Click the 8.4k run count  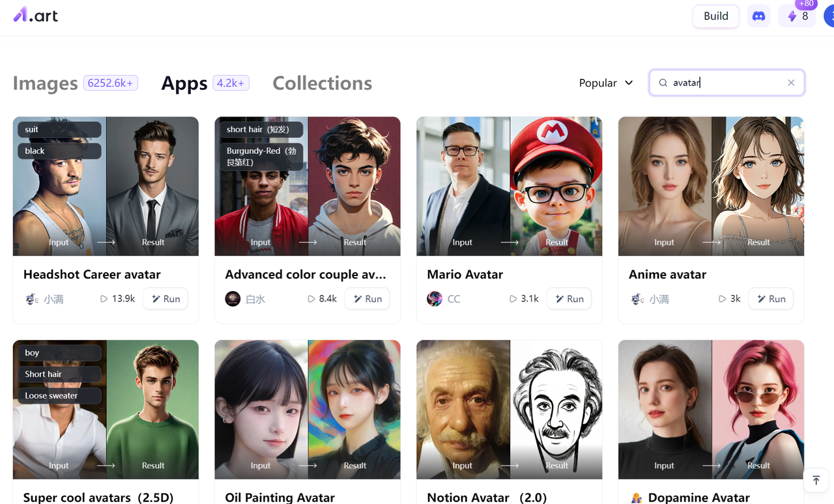coord(328,299)
